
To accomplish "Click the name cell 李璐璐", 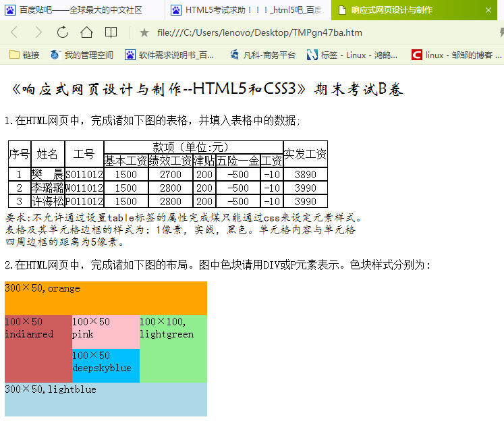I will 48,188.
